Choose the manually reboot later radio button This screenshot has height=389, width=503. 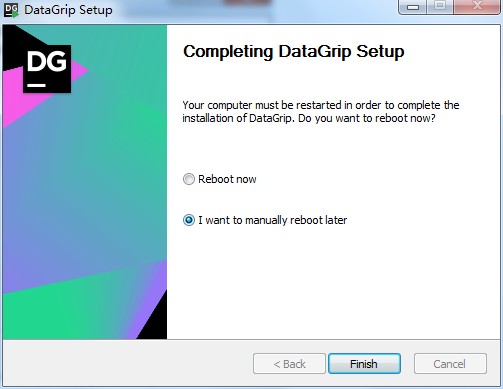tap(189, 220)
